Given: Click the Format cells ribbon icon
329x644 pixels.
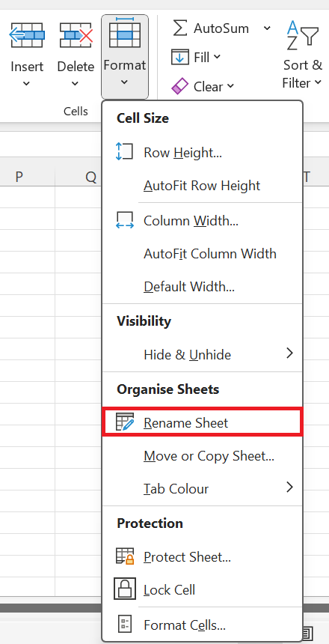Looking at the screenshot, I should pyautogui.click(x=125, y=33).
